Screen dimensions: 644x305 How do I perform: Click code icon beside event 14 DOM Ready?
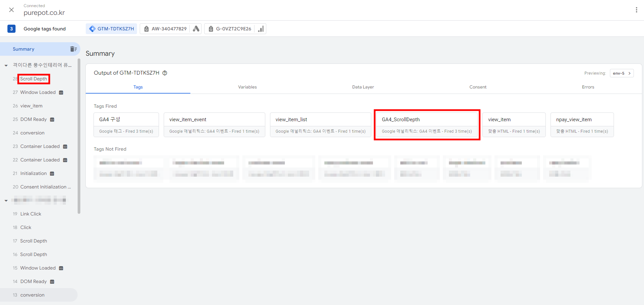(x=52, y=282)
